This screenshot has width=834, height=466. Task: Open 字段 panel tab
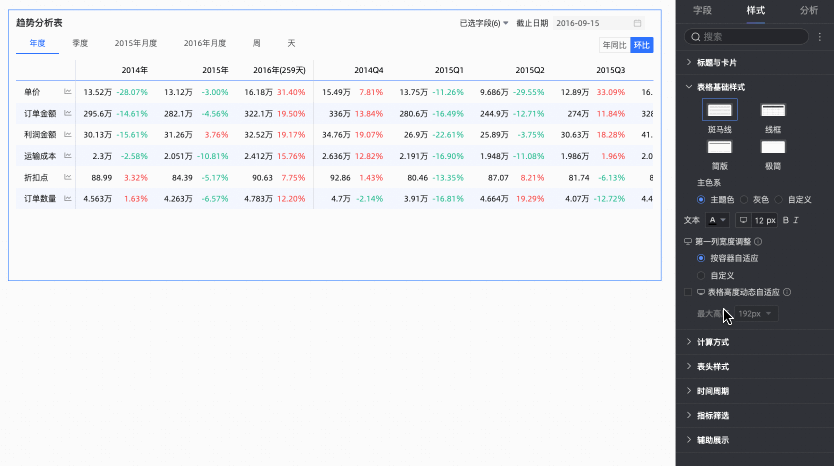(702, 10)
